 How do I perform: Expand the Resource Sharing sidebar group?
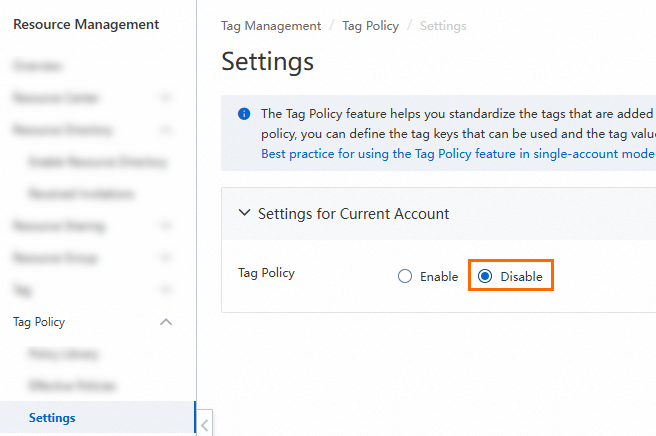click(x=167, y=226)
